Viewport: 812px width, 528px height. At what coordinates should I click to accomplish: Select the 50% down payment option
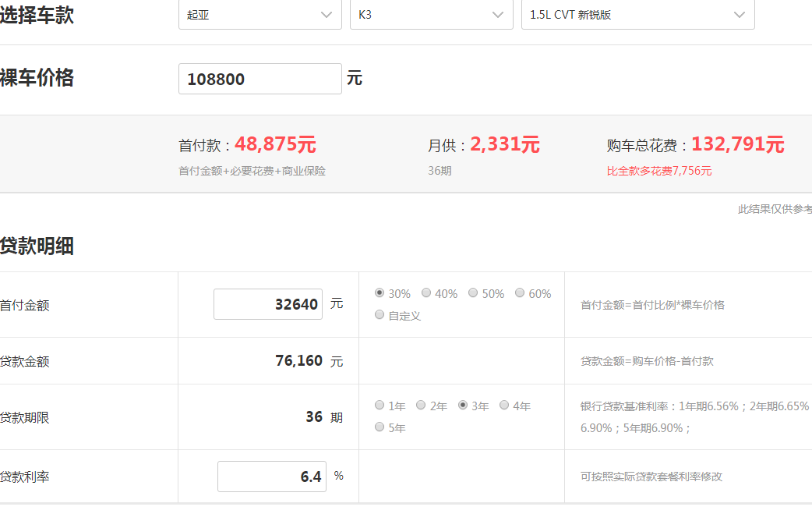pos(473,293)
